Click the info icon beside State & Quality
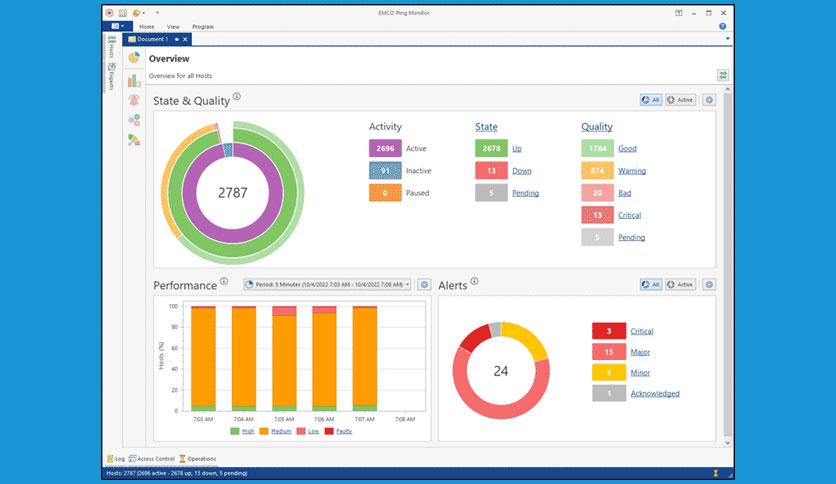 (237, 96)
